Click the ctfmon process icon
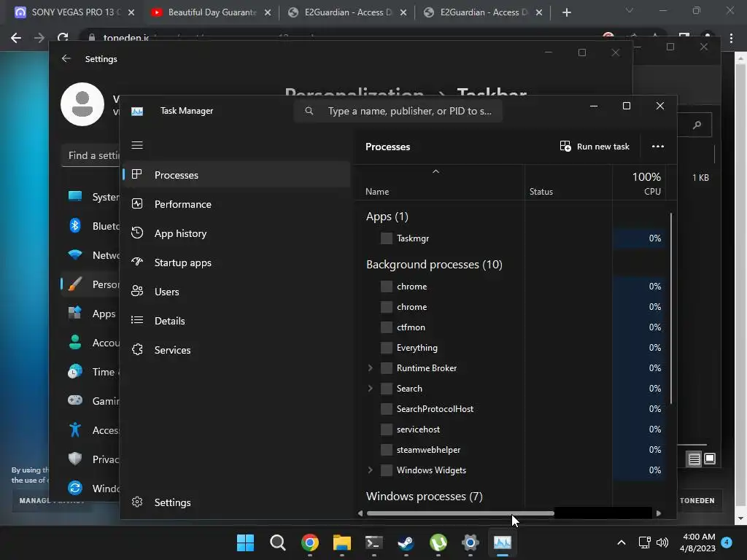 387,327
